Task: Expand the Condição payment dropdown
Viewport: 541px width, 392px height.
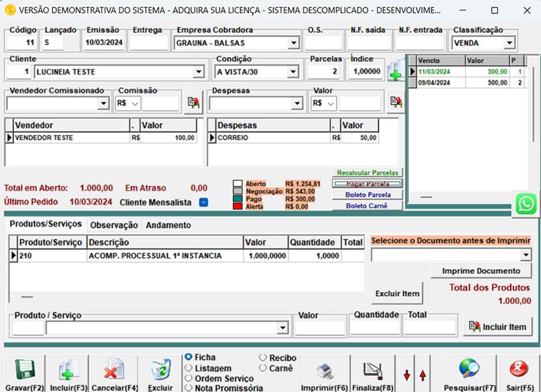Action: pyautogui.click(x=293, y=71)
